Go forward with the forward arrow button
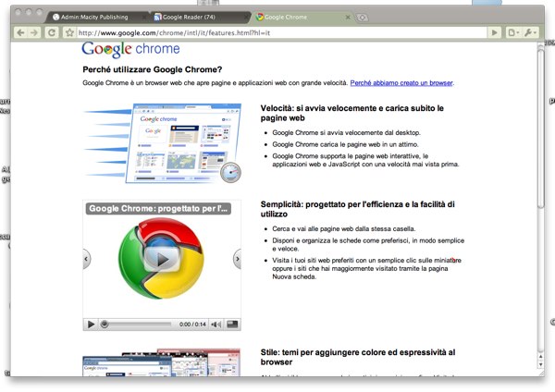This screenshot has height=392, width=555. pos(33,33)
